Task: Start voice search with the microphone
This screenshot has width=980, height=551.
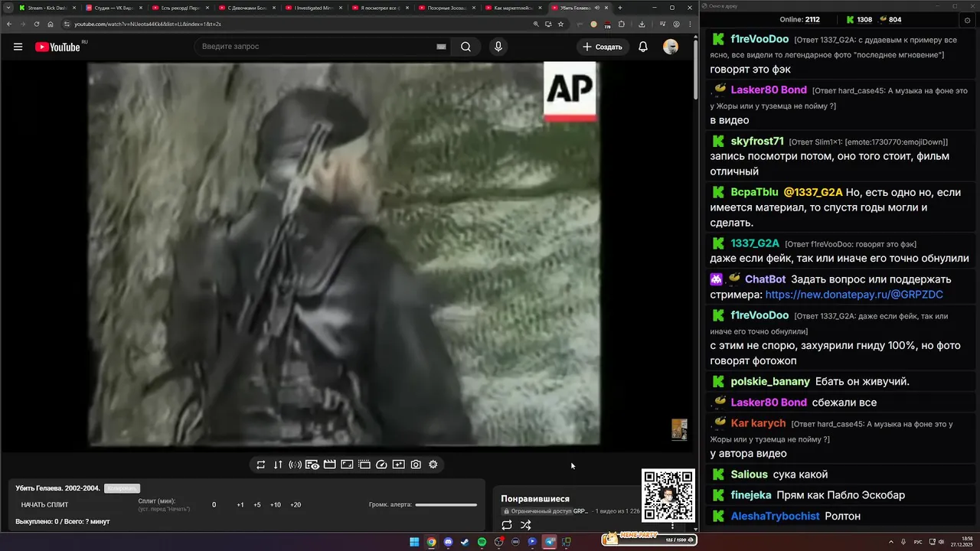Action: tap(498, 47)
